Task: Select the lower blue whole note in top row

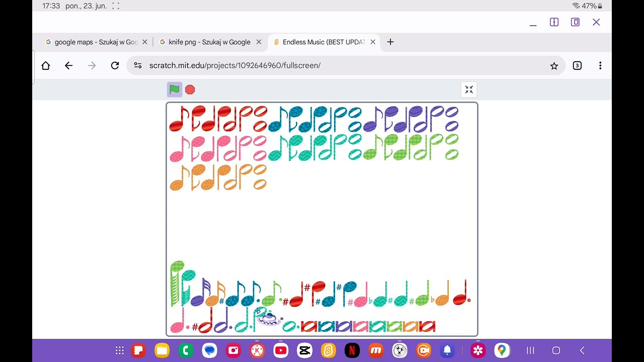Action: [355, 126]
